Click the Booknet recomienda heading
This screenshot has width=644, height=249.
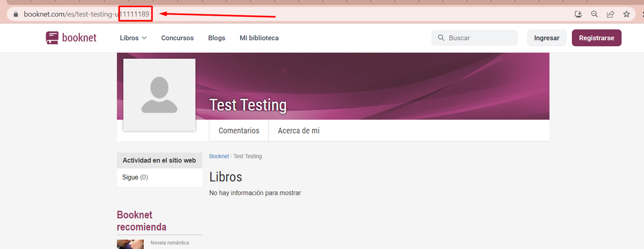click(141, 221)
